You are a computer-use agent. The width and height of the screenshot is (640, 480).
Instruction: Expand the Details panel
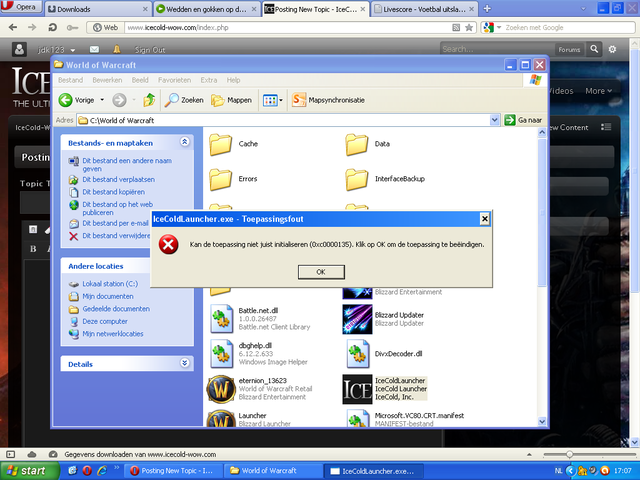click(x=184, y=363)
